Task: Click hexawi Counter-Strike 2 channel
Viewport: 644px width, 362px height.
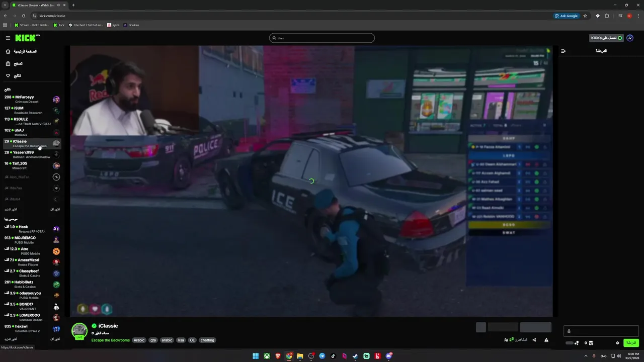Action: [32, 328]
